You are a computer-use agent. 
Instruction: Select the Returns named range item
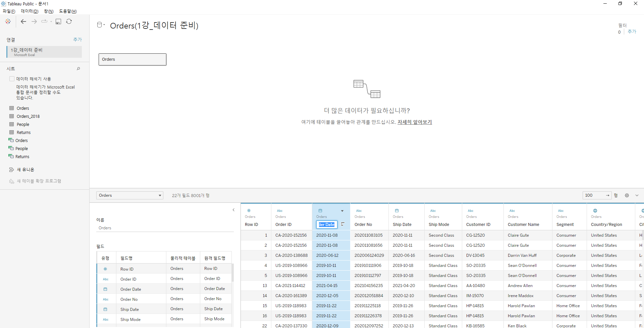pyautogui.click(x=22, y=156)
